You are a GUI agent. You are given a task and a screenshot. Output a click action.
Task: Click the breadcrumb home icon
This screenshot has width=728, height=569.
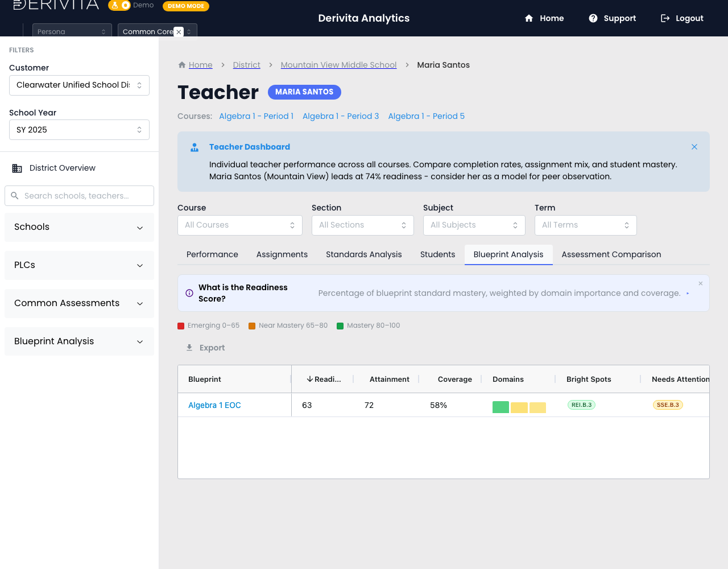click(x=182, y=65)
